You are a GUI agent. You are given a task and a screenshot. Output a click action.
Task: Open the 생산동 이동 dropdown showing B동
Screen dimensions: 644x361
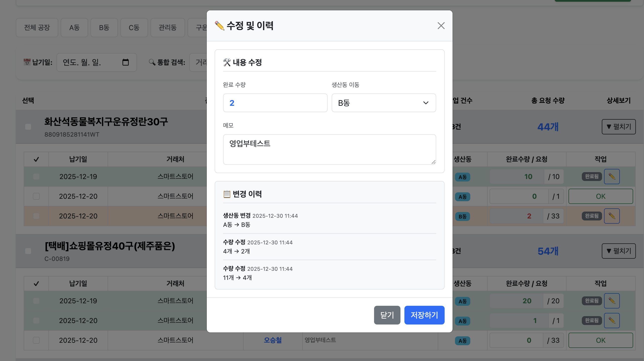[383, 103]
